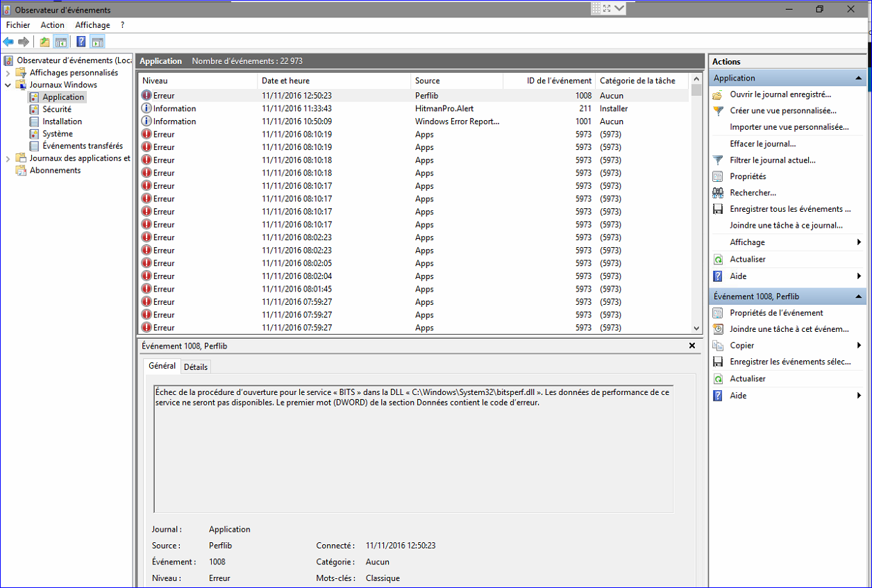Collapse the Application section in Actions pane
The height and width of the screenshot is (588, 872).
pos(859,78)
